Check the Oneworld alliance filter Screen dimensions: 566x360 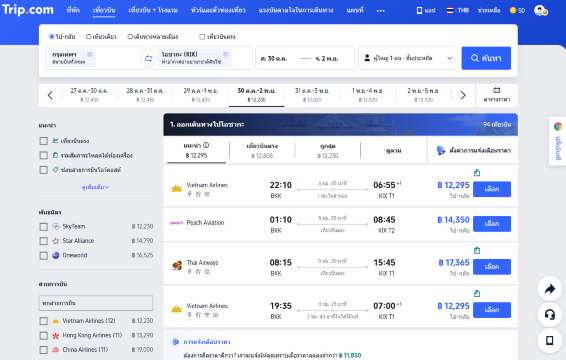44,256
